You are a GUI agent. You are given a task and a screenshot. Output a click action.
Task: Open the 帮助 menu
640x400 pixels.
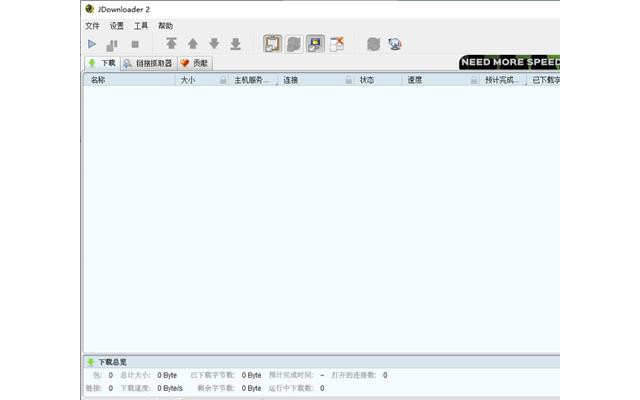(x=165, y=26)
